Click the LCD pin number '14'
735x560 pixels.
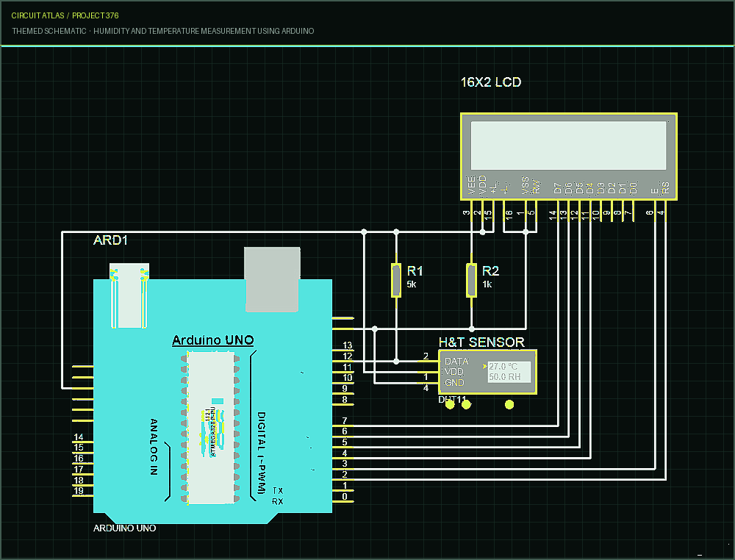[553, 215]
